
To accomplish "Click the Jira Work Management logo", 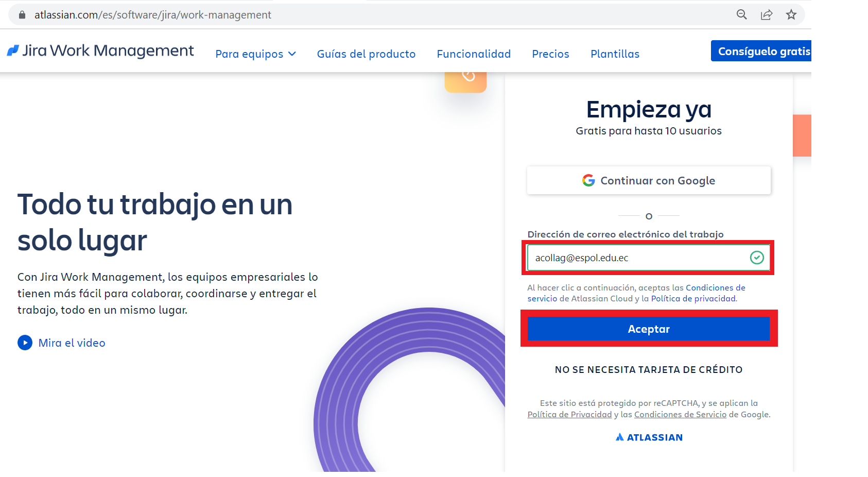I will pos(100,51).
